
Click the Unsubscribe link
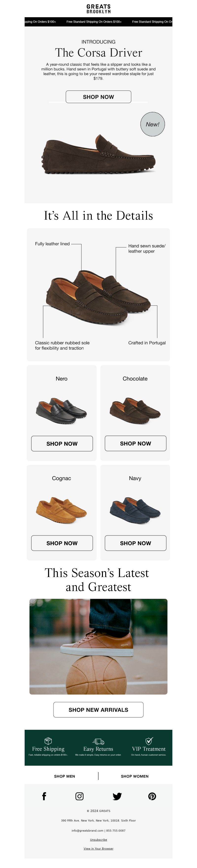[98, 840]
